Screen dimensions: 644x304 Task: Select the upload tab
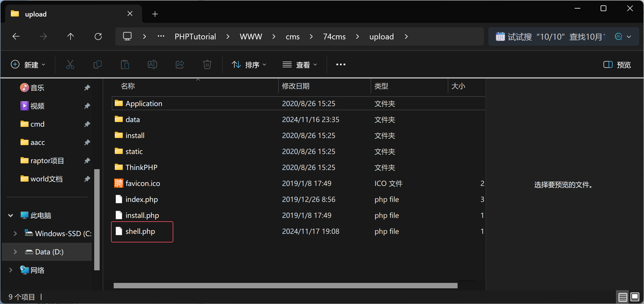(74, 14)
